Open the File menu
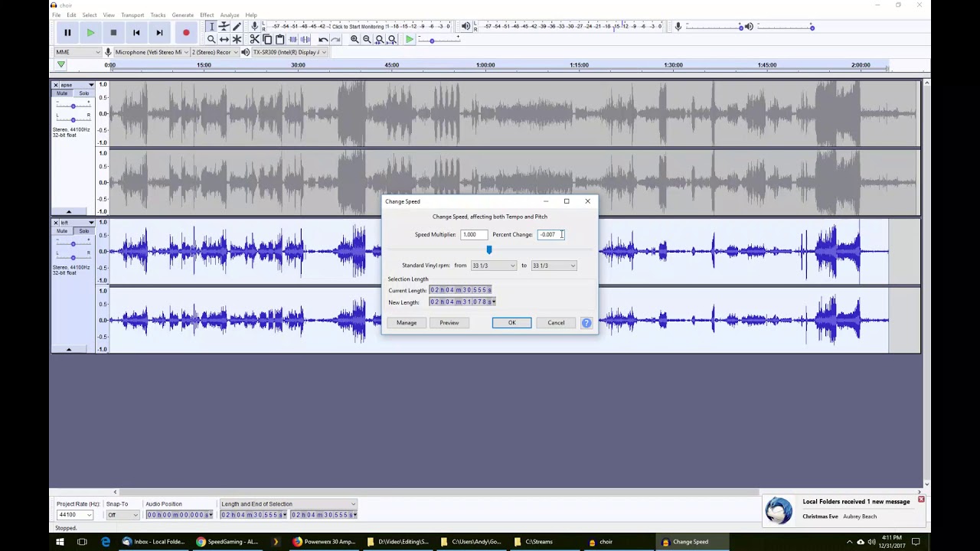 coord(56,15)
